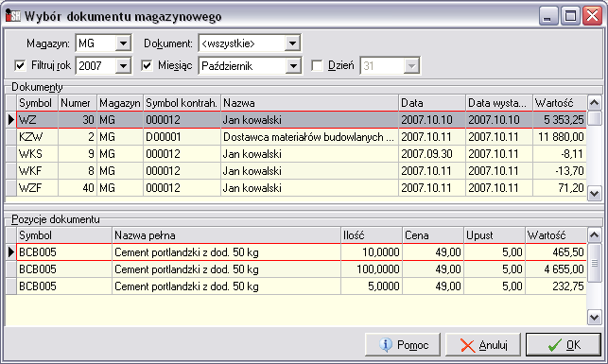Click the info icon on Pomoc button

[386, 344]
